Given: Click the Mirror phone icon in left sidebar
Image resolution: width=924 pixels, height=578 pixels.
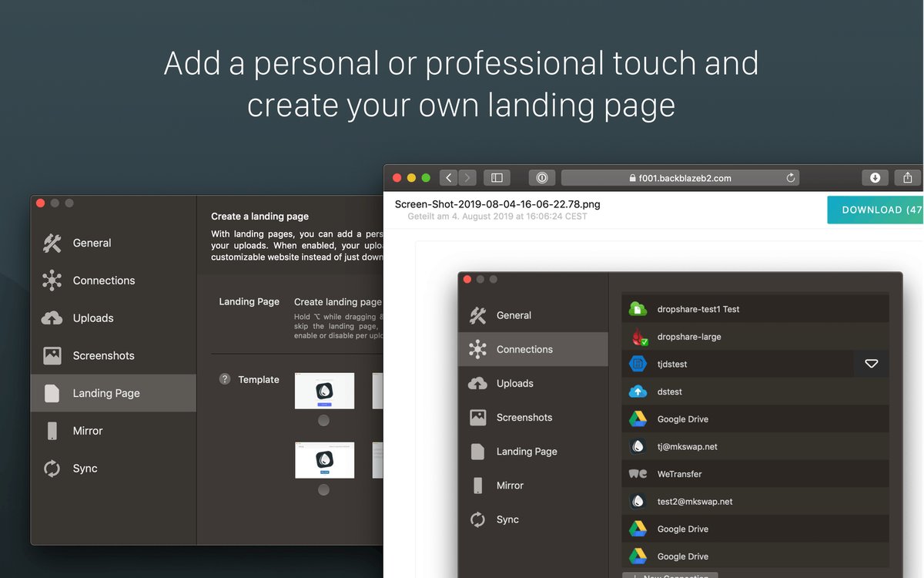Looking at the screenshot, I should pyautogui.click(x=52, y=431).
